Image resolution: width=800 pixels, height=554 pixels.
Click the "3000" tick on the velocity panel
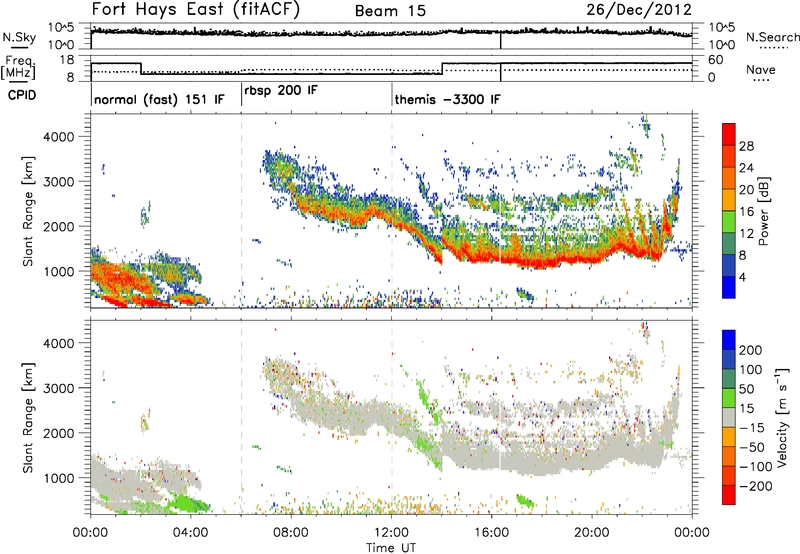point(58,388)
